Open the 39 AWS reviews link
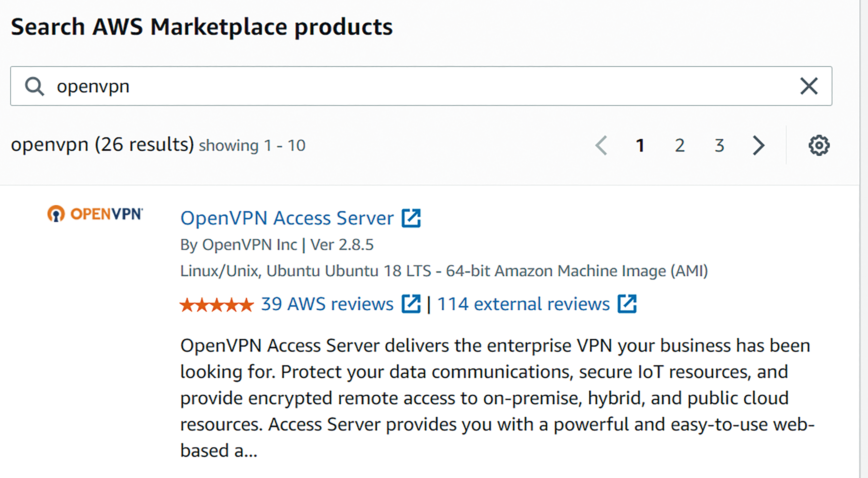 click(327, 304)
